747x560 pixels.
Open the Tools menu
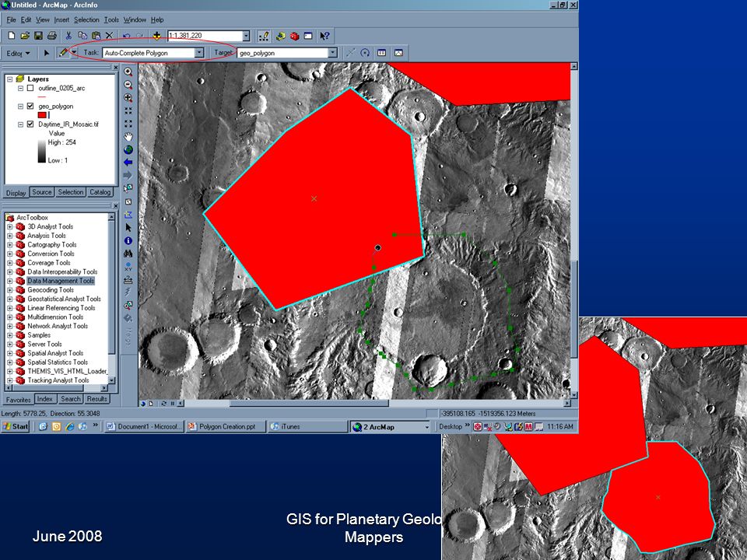tap(111, 19)
